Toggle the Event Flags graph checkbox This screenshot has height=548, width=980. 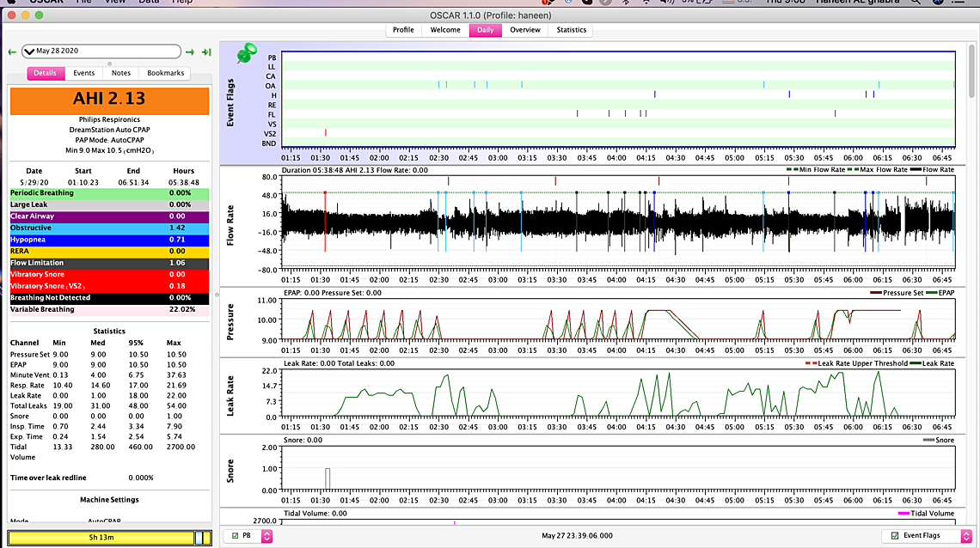[x=894, y=536]
